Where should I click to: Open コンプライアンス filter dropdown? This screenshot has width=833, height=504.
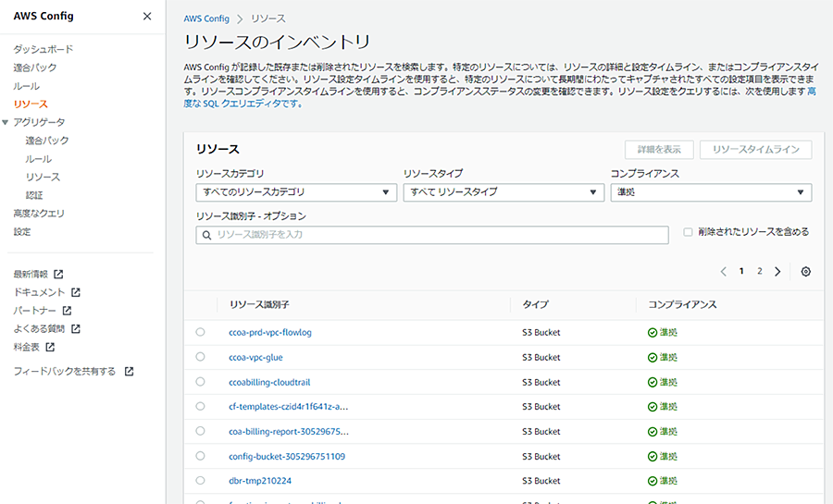point(711,192)
